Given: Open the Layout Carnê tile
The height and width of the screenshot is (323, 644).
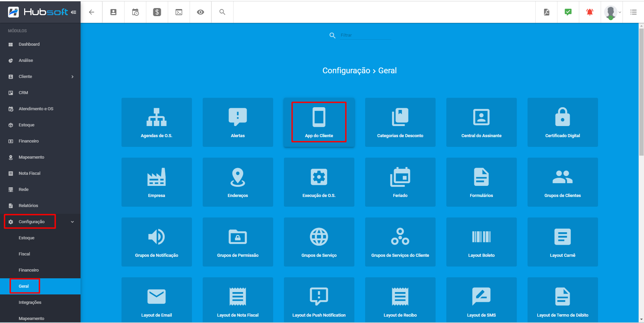Looking at the screenshot, I should point(562,242).
